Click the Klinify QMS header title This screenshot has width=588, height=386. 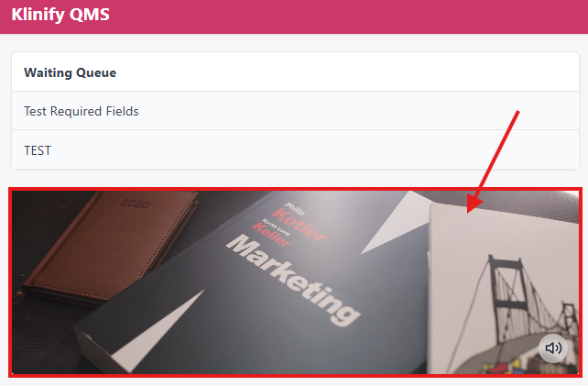(x=60, y=15)
